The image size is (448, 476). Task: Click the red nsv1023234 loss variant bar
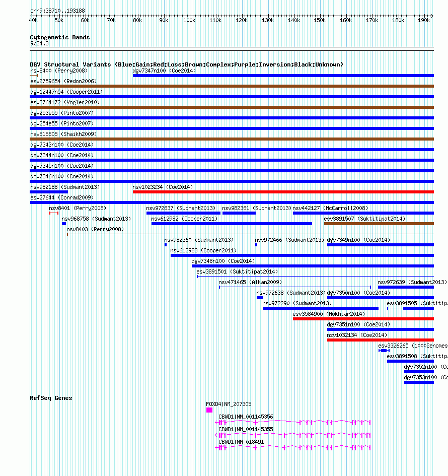[283, 192]
